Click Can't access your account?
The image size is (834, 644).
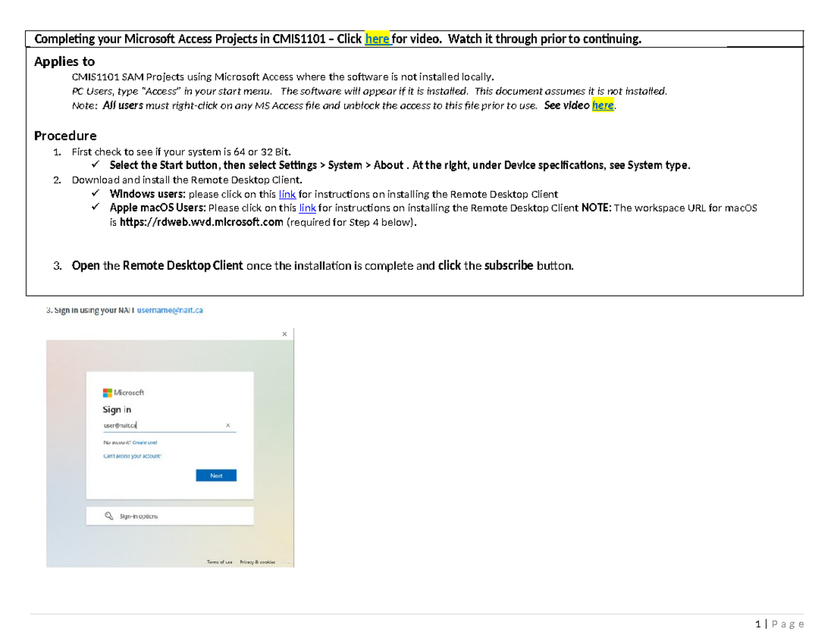(x=133, y=456)
